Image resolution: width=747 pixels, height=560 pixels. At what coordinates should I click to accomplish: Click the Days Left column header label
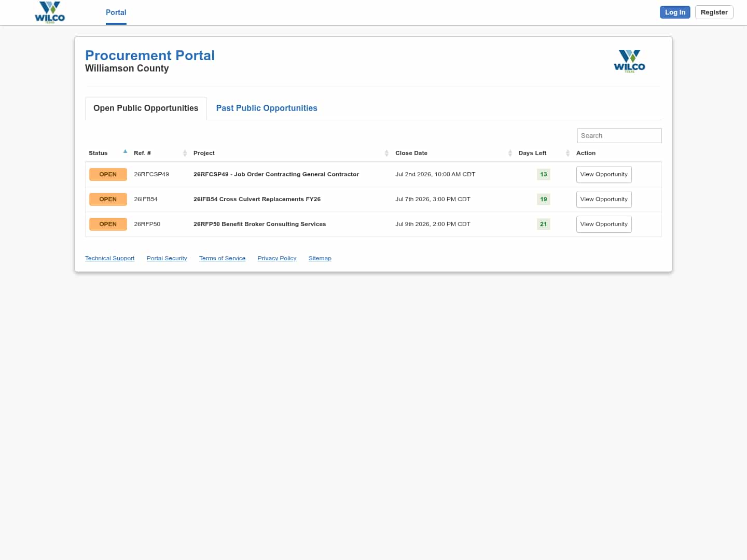532,153
